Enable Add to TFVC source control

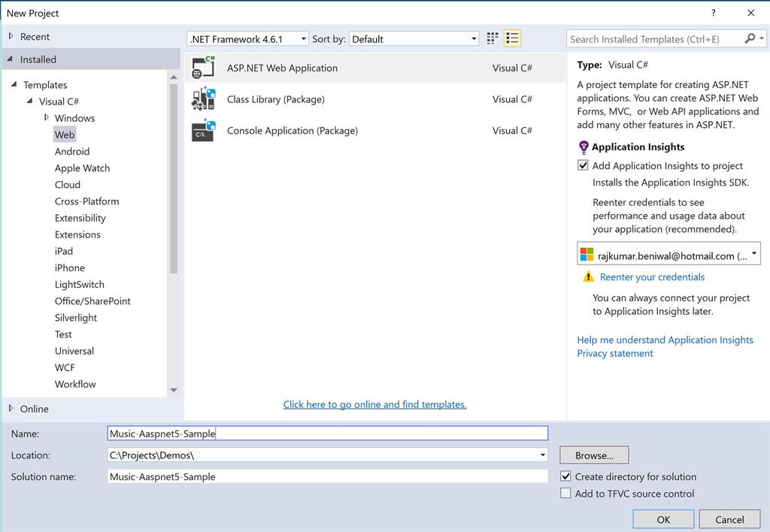565,493
